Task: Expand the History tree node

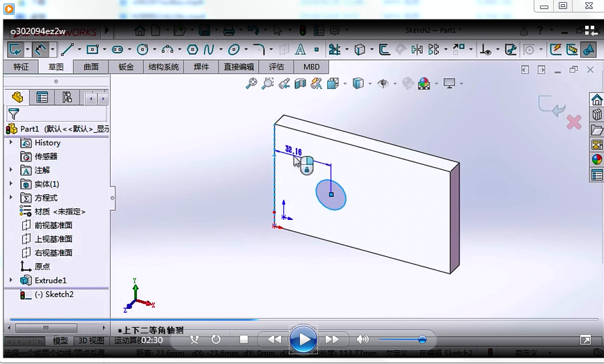Action: tap(11, 143)
